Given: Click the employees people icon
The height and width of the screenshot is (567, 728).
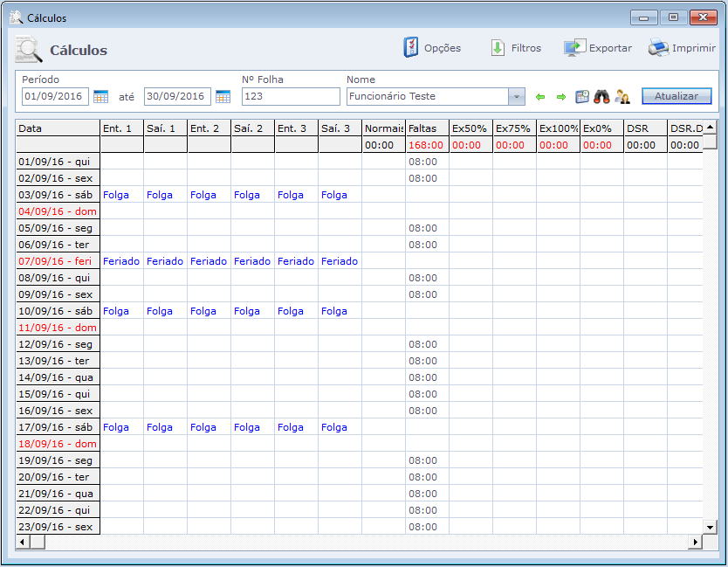Looking at the screenshot, I should click(622, 97).
